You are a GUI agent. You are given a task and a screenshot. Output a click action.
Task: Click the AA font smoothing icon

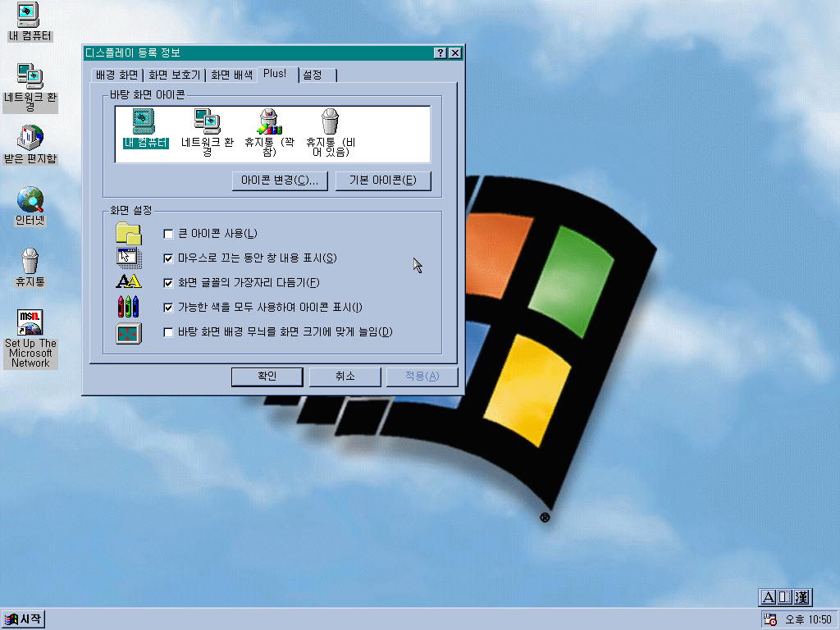pyautogui.click(x=129, y=281)
